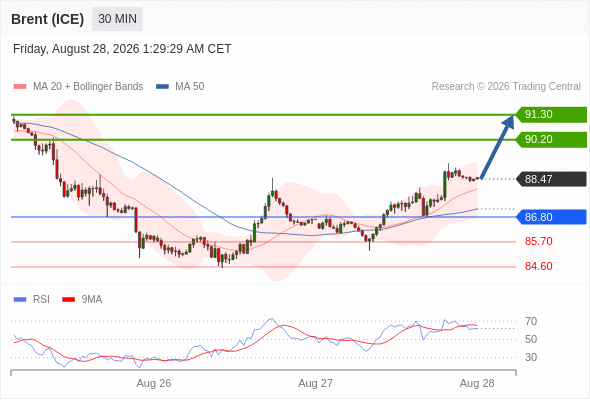The width and height of the screenshot is (590, 400).
Task: Click the Brent (ICE) instrument title
Action: coord(47,19)
